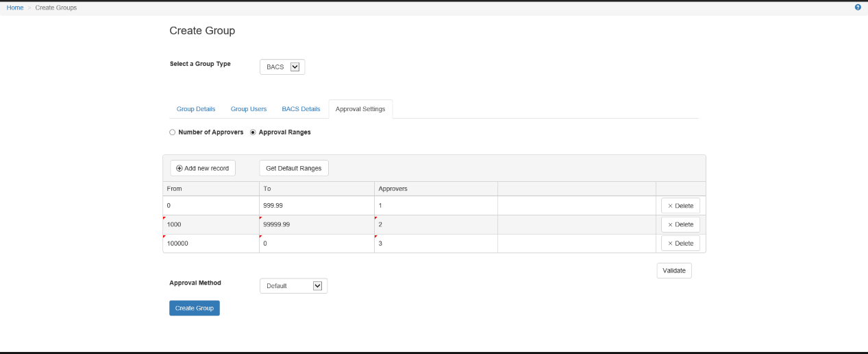Click Add new record button

[x=203, y=168]
